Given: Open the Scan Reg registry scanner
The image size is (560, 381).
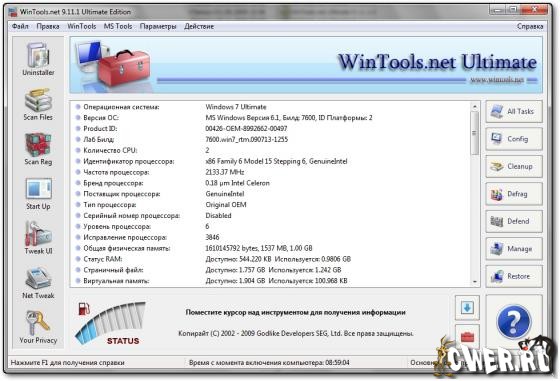Looking at the screenshot, I should pyautogui.click(x=38, y=149).
